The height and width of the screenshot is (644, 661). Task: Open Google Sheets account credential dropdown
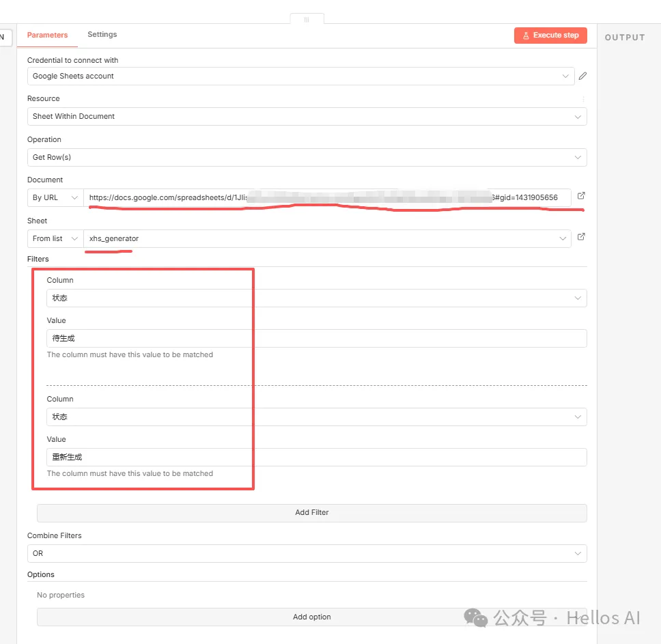click(x=300, y=76)
